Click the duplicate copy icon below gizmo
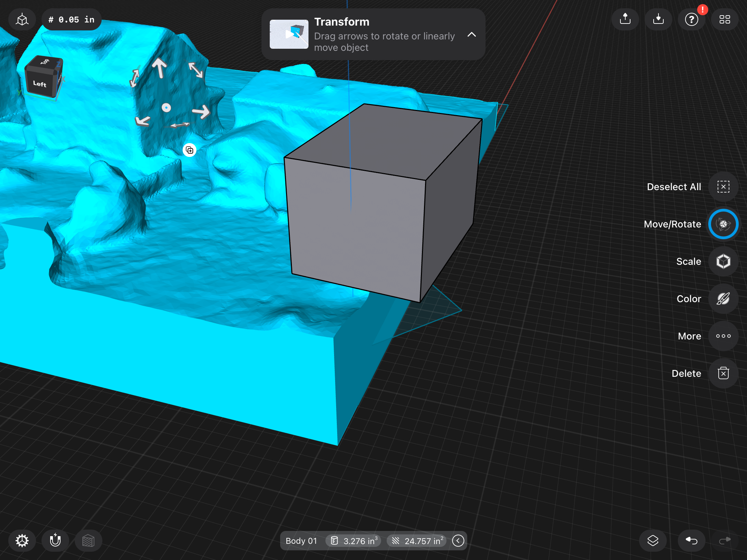This screenshot has width=747, height=560. (190, 150)
